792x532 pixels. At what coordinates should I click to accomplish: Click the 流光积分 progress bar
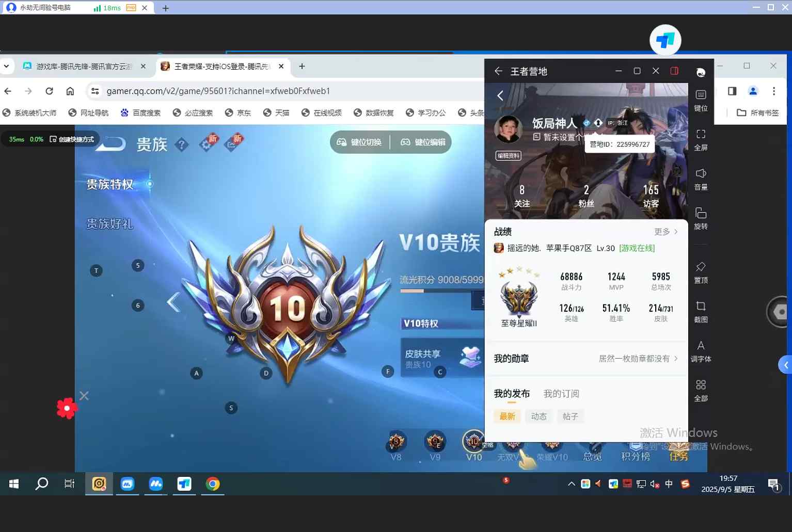pos(442,291)
